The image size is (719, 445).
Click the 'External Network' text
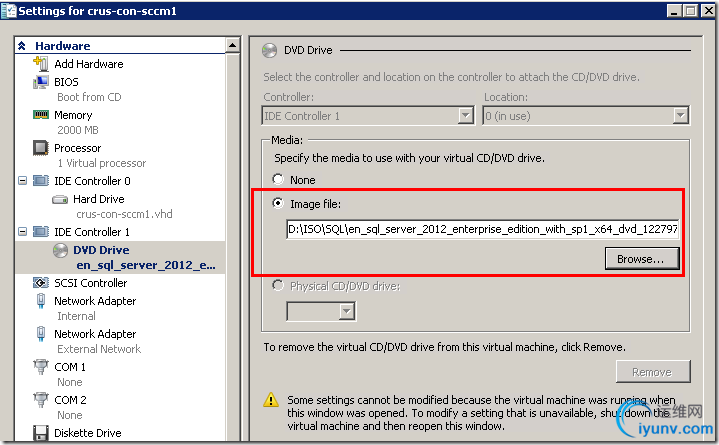pyautogui.click(x=99, y=349)
